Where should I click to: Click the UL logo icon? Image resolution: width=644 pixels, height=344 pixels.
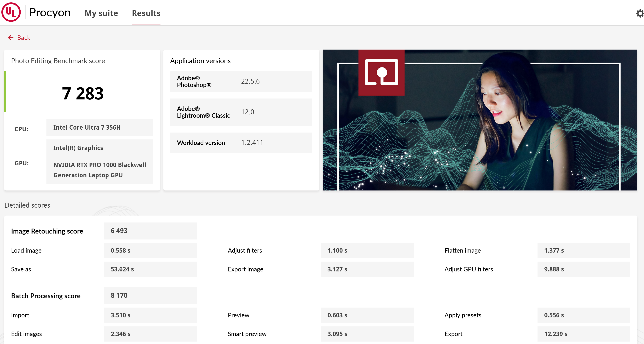coord(11,12)
